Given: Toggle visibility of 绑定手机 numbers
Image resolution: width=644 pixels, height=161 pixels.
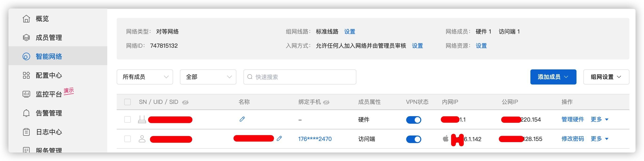Looking at the screenshot, I should [x=326, y=102].
